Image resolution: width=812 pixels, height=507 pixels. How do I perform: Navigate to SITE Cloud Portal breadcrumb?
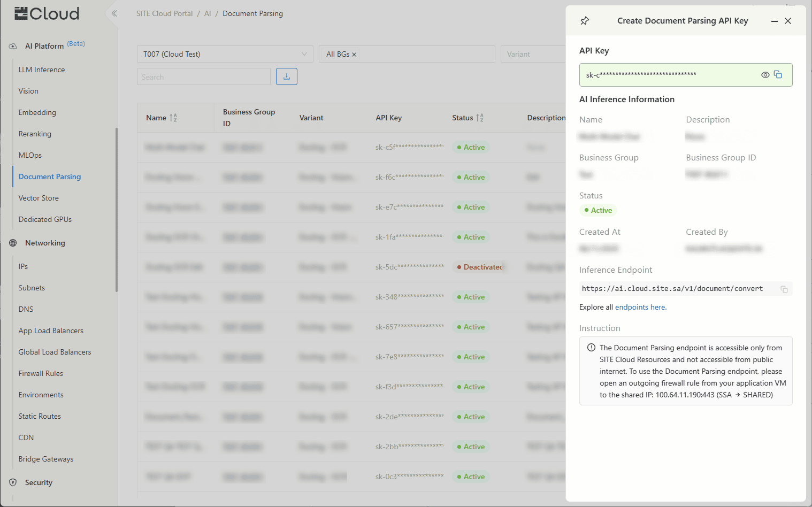coord(164,13)
